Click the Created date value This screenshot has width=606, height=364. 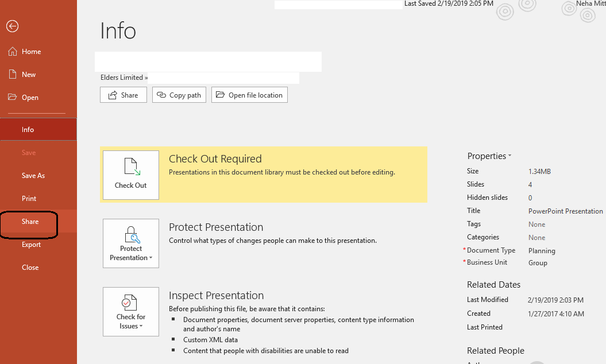556,314
